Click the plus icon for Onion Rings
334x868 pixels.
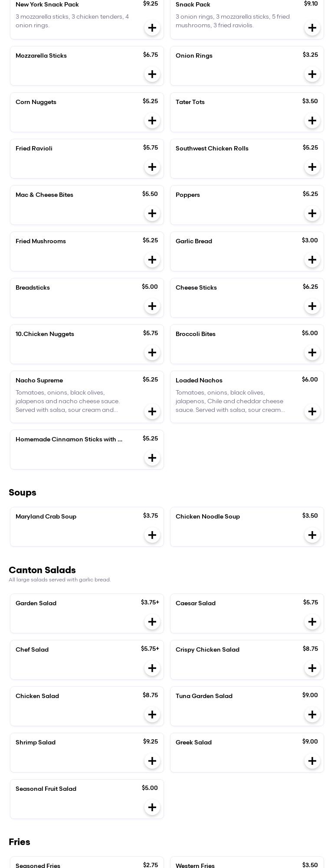point(312,74)
